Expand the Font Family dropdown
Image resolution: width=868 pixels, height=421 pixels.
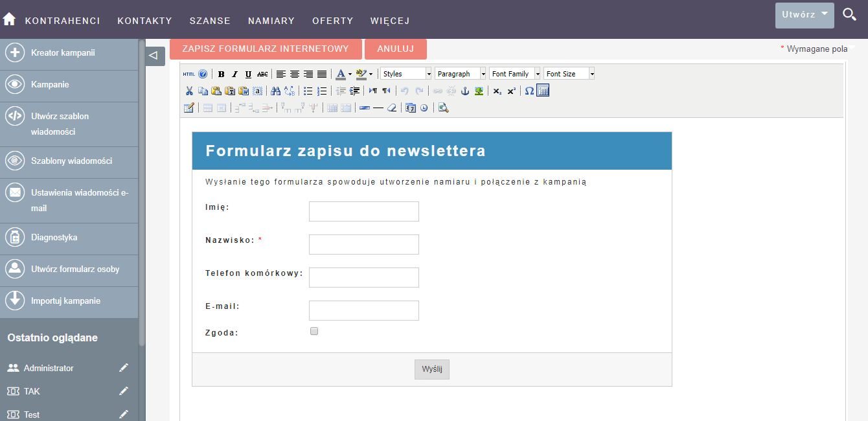click(x=515, y=74)
